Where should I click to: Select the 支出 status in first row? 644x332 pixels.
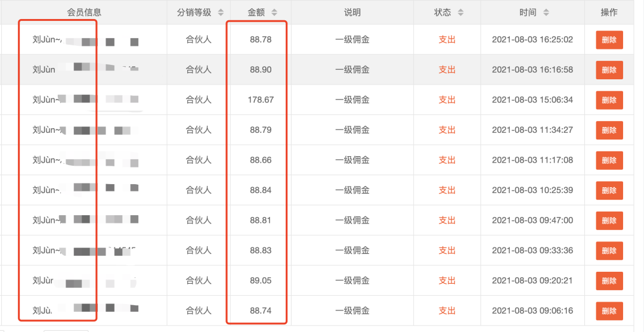pyautogui.click(x=447, y=40)
